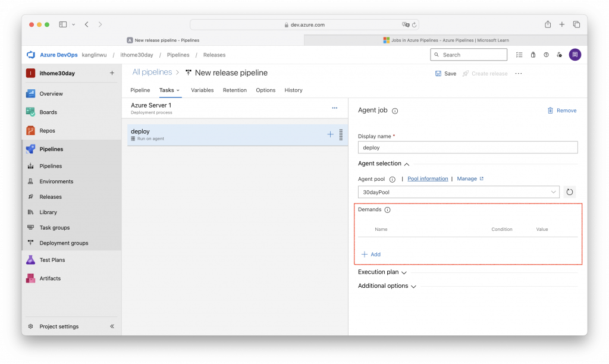The image size is (609, 364).
Task: Click the drag handle on deploy job
Action: click(x=341, y=135)
